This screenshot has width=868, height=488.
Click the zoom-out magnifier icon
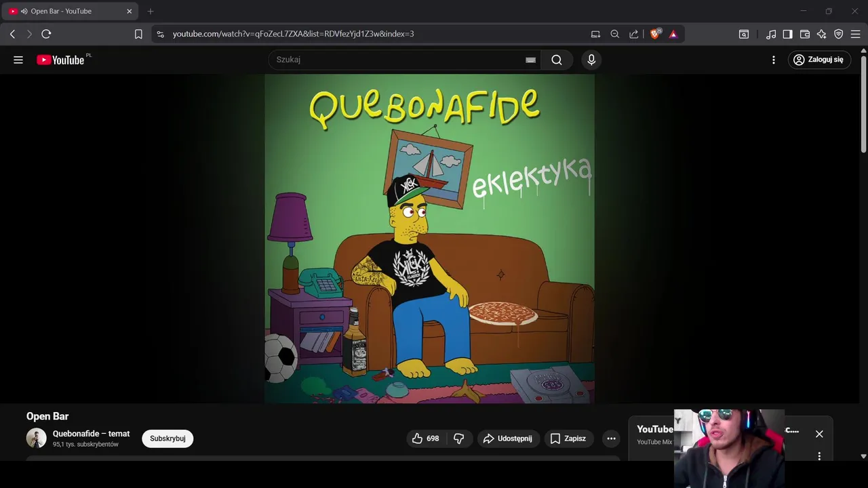click(614, 34)
